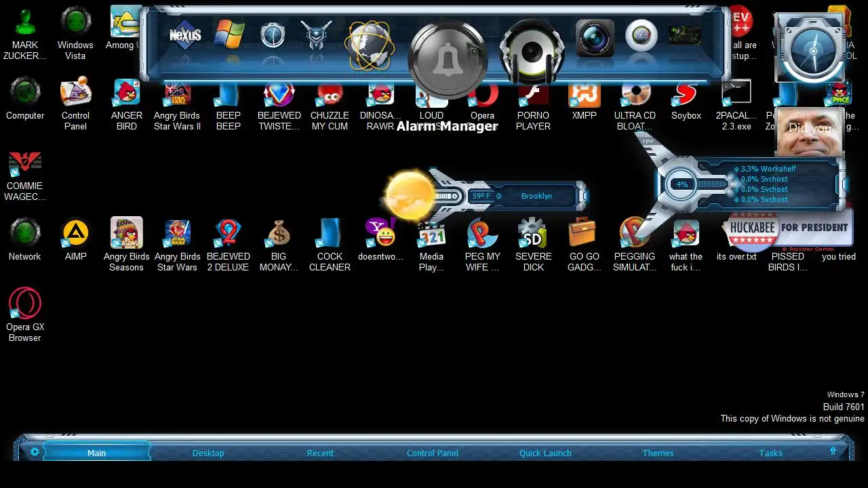Select the XMPP desktop shortcut
This screenshot has width=868, height=488.
point(584,102)
